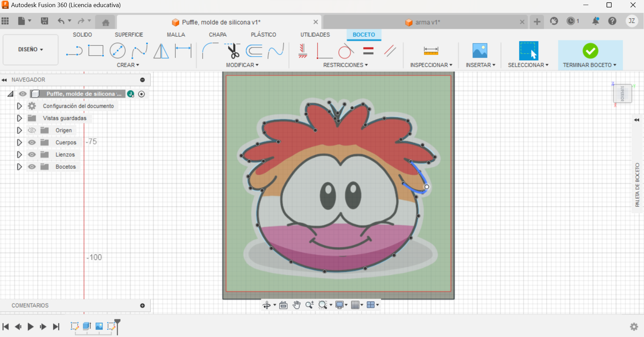
Task: Open the JZ user account menu
Action: 632,21
